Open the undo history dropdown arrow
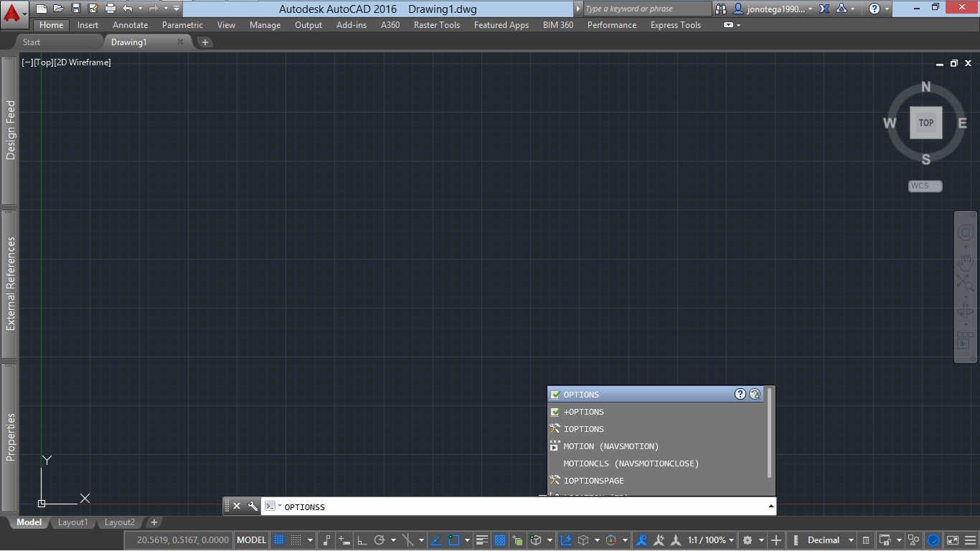The width and height of the screenshot is (980, 551). [x=139, y=9]
